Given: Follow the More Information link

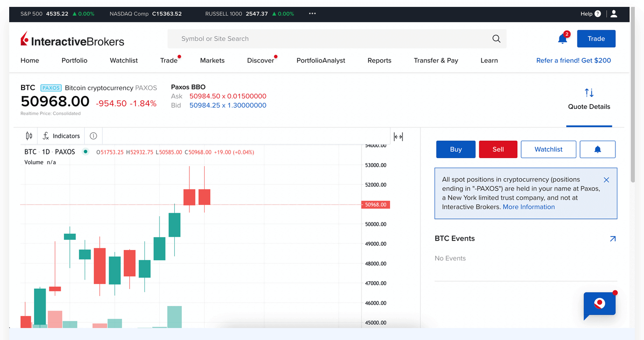Looking at the screenshot, I should click(x=529, y=207).
